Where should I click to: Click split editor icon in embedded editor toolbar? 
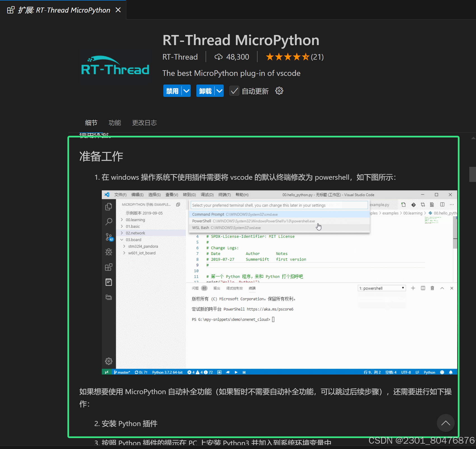click(442, 205)
